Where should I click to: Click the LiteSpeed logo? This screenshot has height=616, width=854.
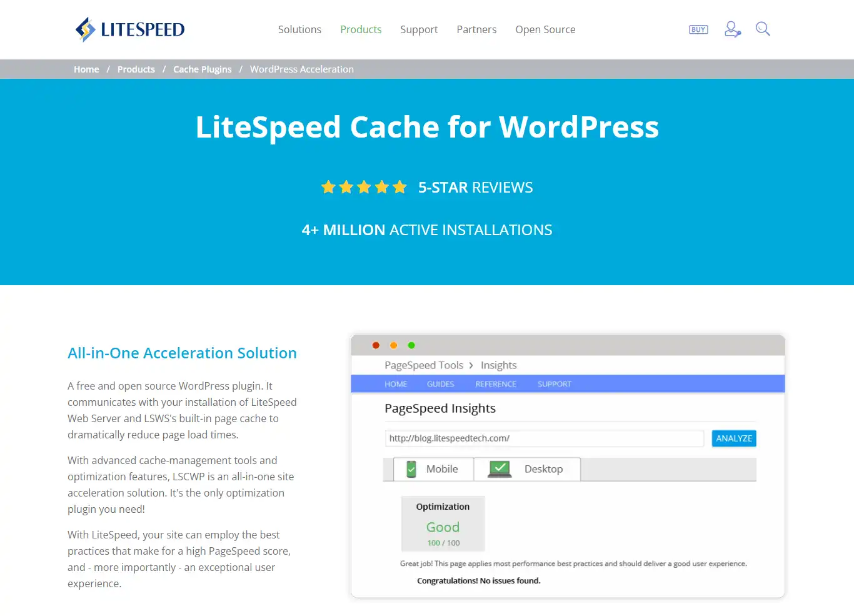[130, 29]
